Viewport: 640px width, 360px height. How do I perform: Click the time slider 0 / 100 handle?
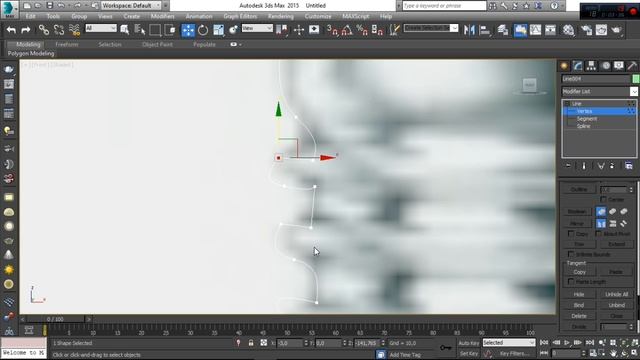click(55, 319)
